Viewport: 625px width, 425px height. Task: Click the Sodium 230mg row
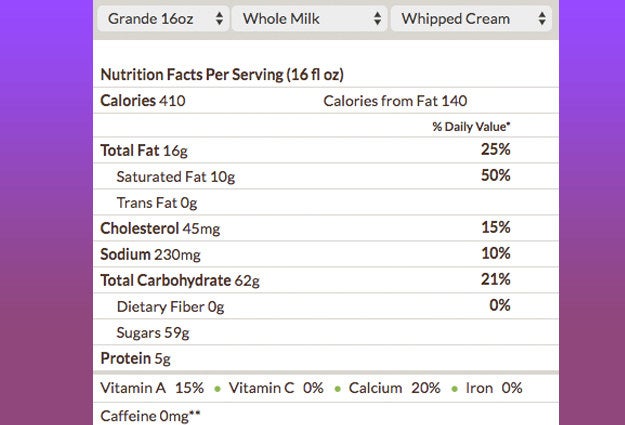(x=326, y=254)
